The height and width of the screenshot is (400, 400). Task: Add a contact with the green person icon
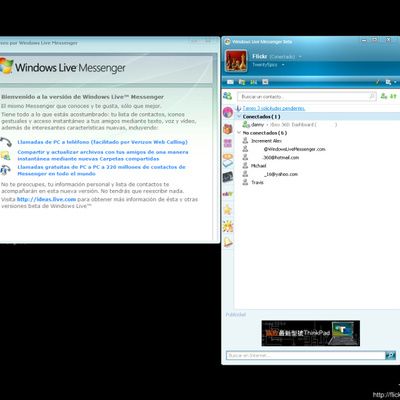coord(384,96)
